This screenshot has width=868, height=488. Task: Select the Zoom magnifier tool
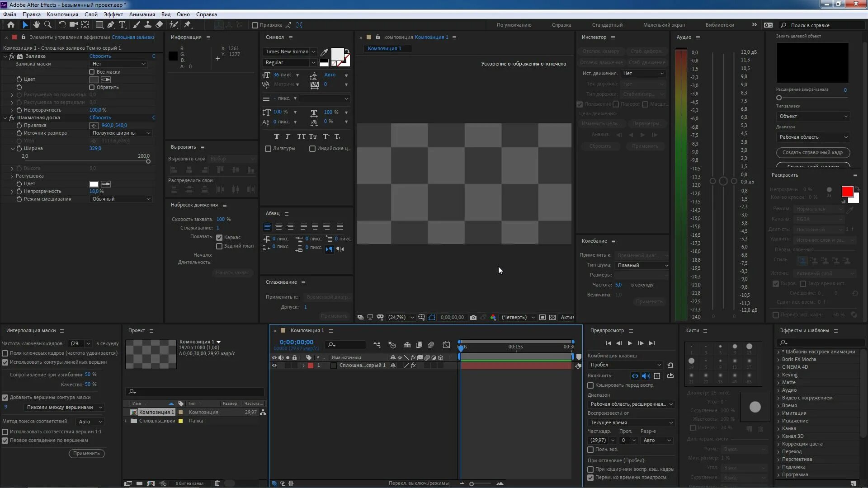(47, 25)
